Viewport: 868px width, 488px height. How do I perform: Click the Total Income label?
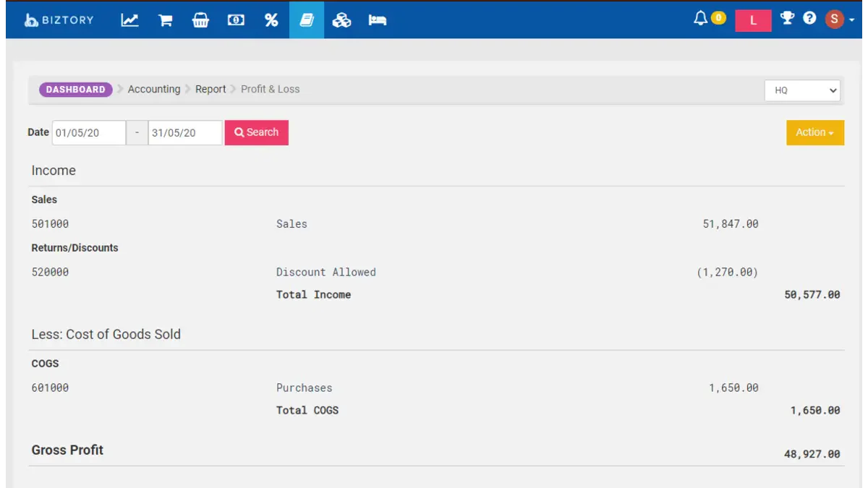coord(313,295)
